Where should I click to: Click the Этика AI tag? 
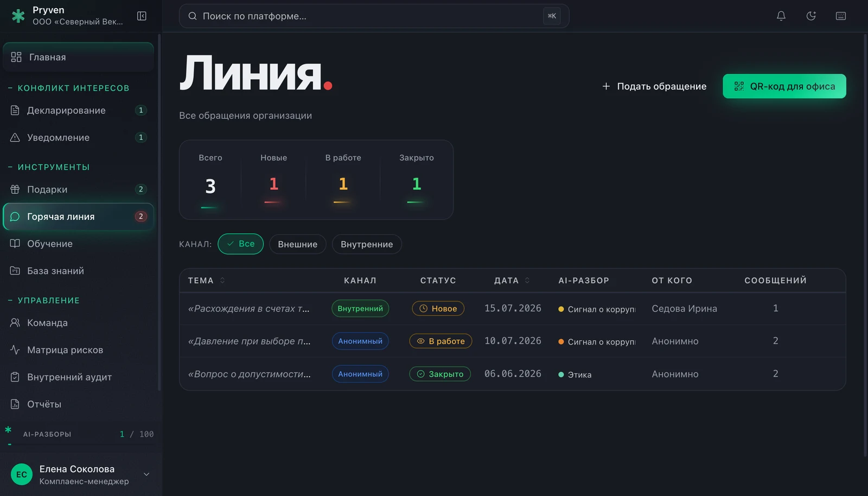[575, 374]
